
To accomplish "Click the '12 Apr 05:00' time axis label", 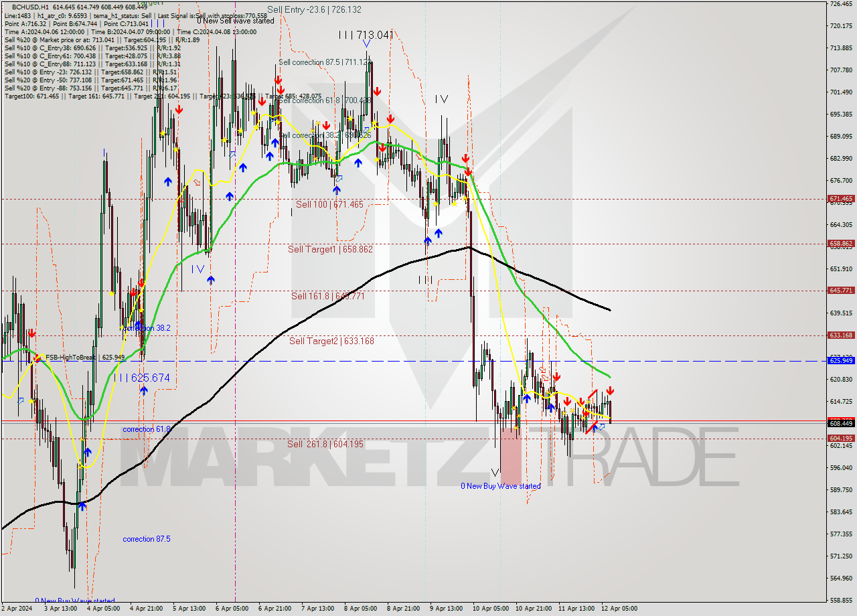I will tap(619, 609).
